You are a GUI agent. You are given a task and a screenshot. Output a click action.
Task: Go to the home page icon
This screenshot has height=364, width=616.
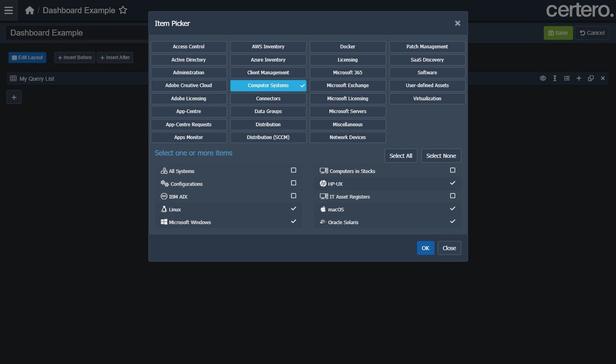[30, 10]
